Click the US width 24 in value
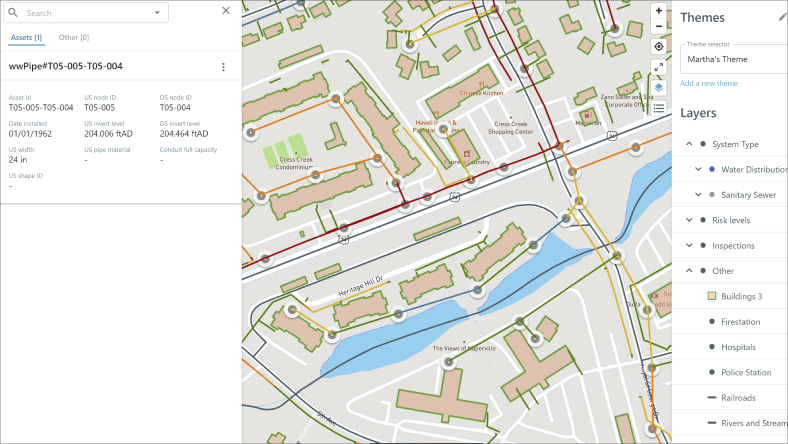The width and height of the screenshot is (788, 444). tap(18, 160)
